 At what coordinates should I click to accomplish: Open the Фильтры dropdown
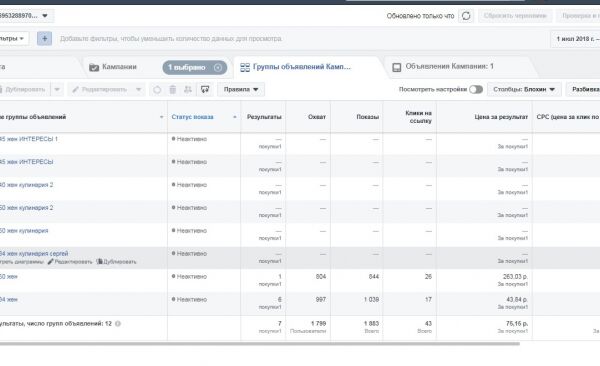click(x=13, y=39)
